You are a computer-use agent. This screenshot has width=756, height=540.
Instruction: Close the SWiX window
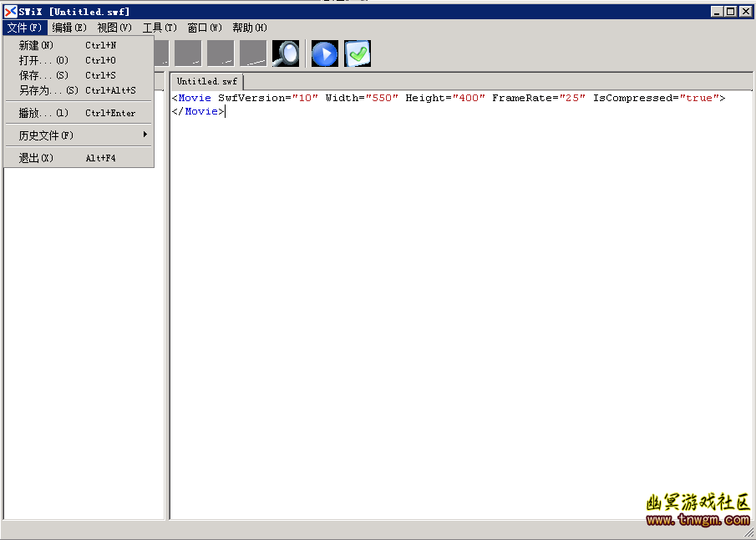pyautogui.click(x=745, y=12)
